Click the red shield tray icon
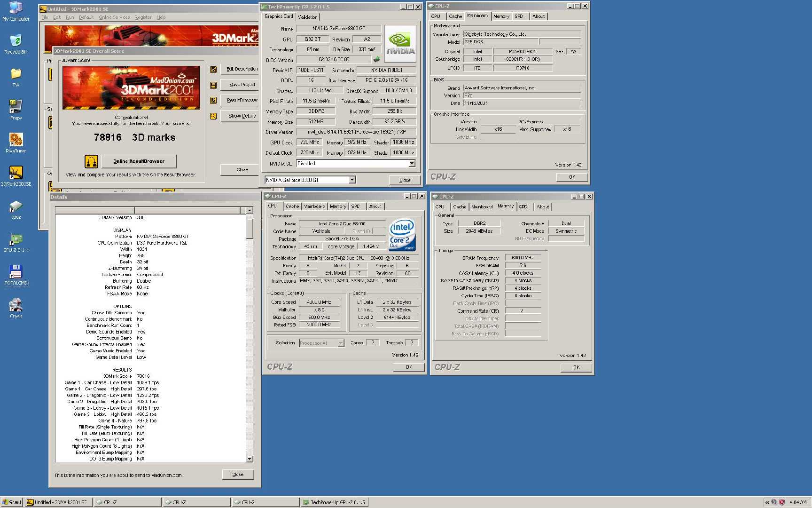The image size is (812, 508). [x=782, y=502]
